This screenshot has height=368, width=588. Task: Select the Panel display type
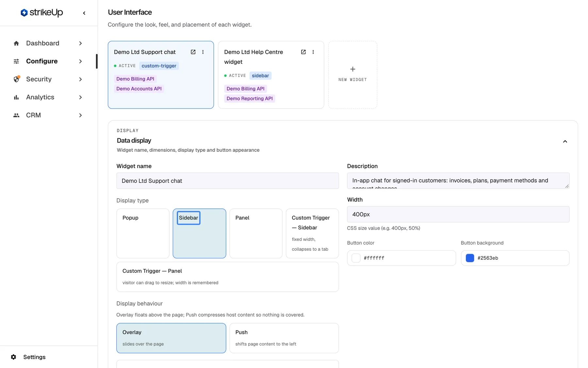point(256,234)
